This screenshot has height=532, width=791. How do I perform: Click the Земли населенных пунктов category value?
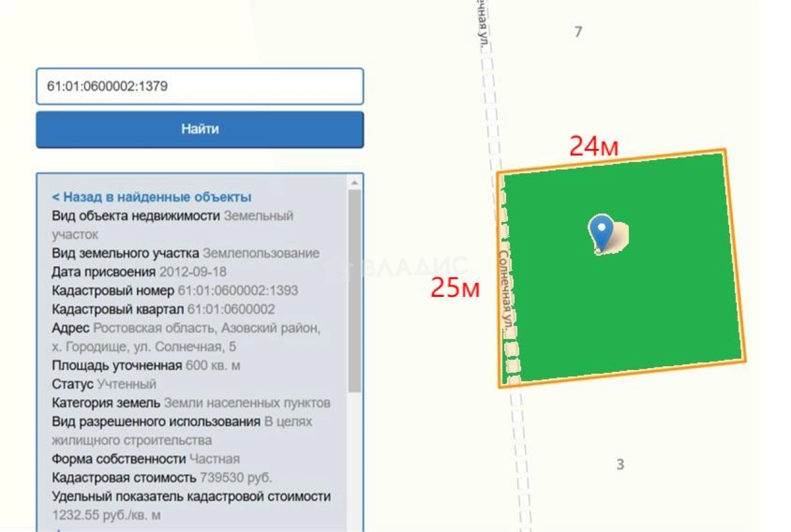coord(247,403)
